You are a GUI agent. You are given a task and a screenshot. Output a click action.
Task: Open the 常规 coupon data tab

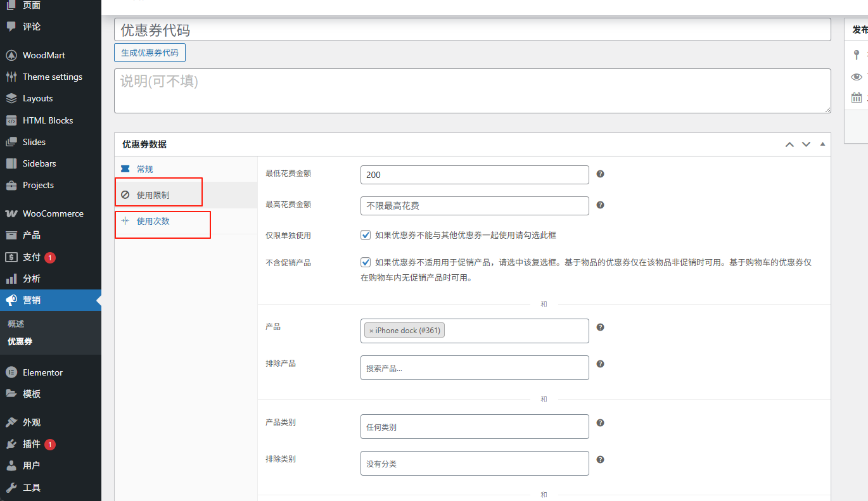coord(144,169)
